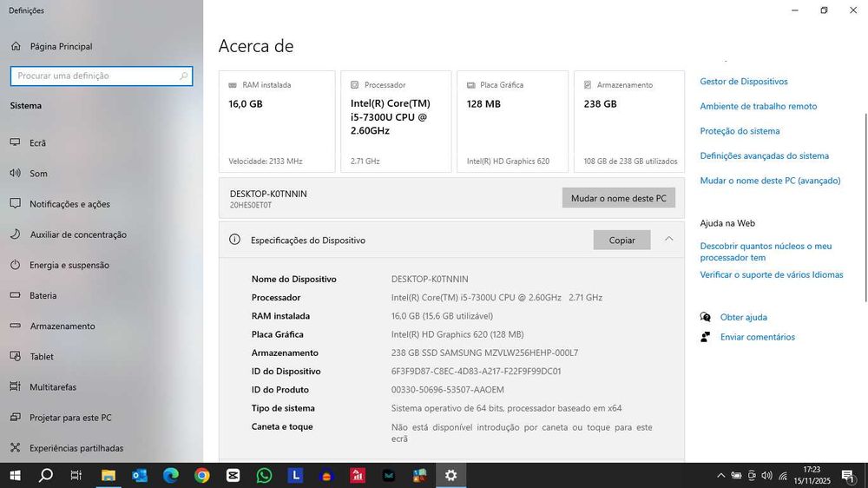This screenshot has width=868, height=488.
Task: Click the 16,0 GB (15,6 GB utilizável) value
Action: coord(442,316)
